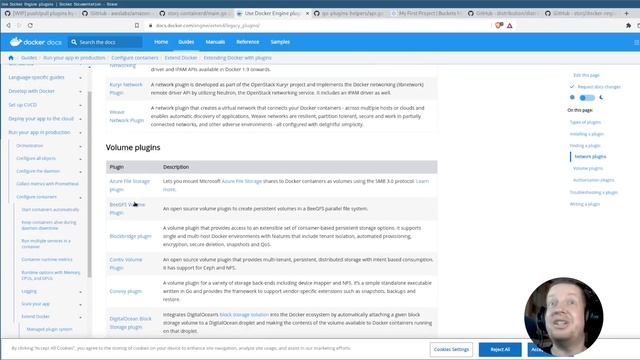Open the Manuals nav item
640x360 pixels.
(x=215, y=42)
